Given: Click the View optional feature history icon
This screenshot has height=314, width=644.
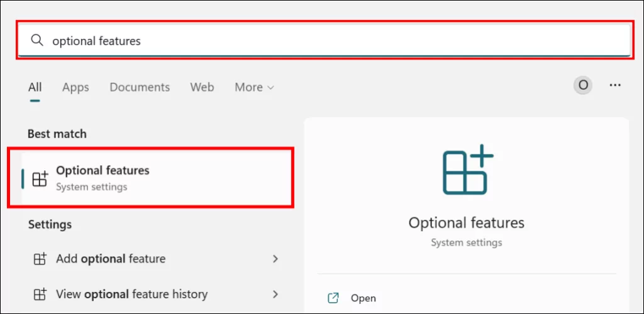Looking at the screenshot, I should 40,294.
